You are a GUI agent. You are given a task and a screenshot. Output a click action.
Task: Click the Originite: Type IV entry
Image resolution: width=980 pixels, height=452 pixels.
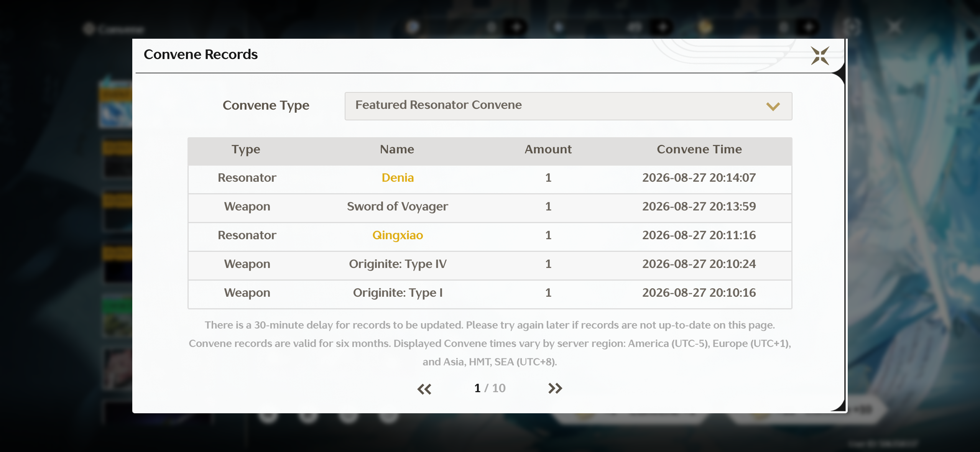point(398,264)
